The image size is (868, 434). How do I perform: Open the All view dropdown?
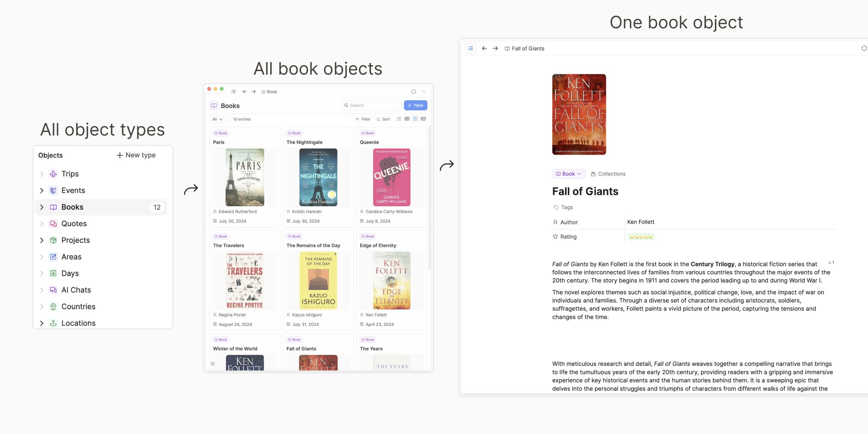tap(217, 119)
